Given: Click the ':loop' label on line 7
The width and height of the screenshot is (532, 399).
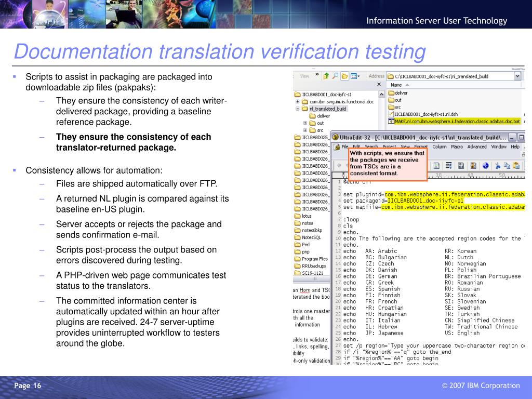Looking at the screenshot, I should point(351,220).
